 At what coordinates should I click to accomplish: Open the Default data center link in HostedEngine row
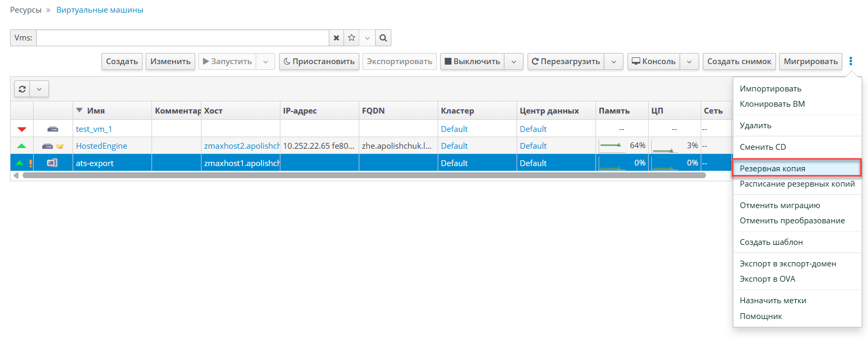click(x=533, y=146)
